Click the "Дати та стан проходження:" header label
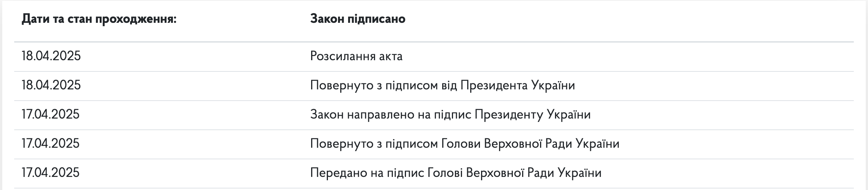The width and height of the screenshot is (868, 190). coord(99,19)
